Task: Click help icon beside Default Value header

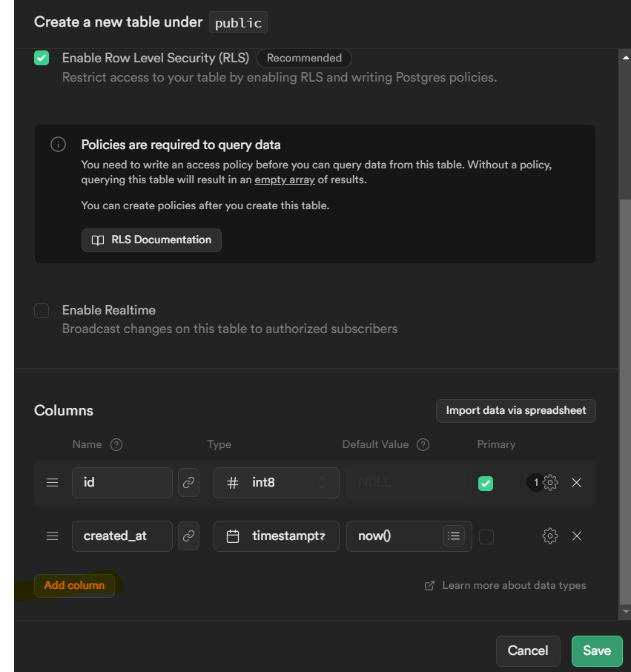Action: click(x=423, y=445)
